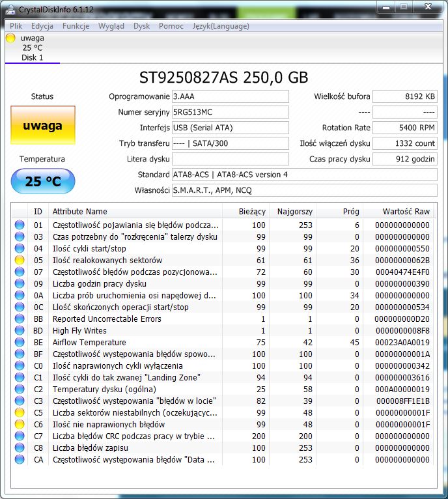Select the Disk 1 tab
This screenshot has width=448, height=499.
(32, 48)
